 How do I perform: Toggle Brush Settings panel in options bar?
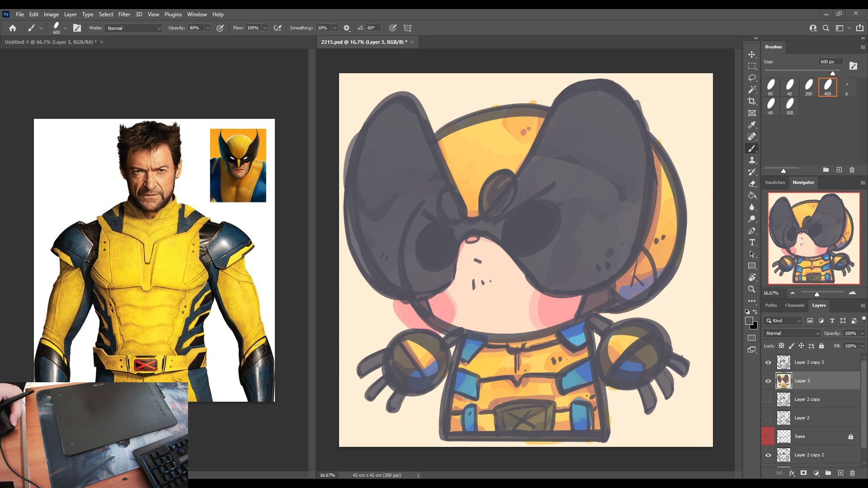(77, 28)
